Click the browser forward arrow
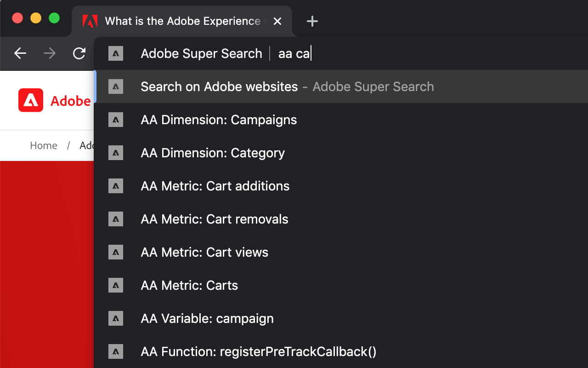The image size is (588, 368). [50, 53]
